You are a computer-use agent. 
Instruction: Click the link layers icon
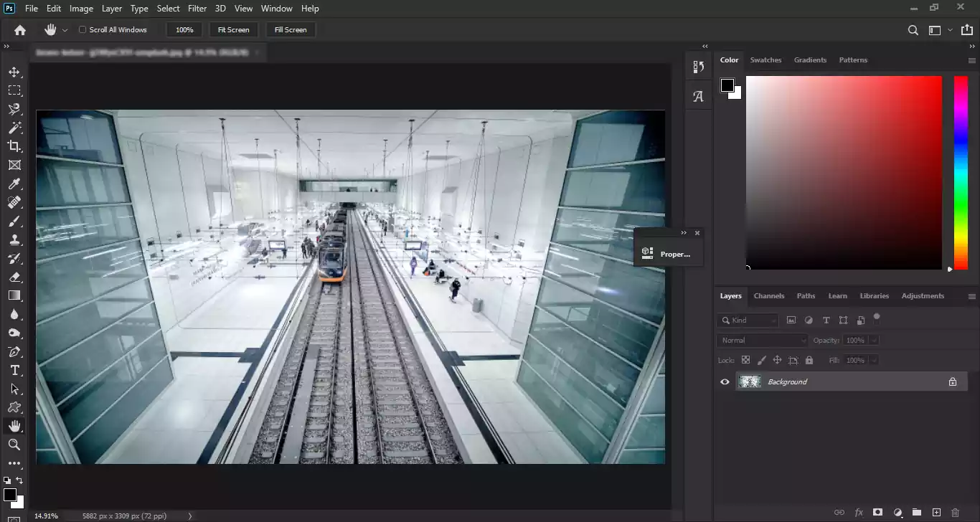coord(839,512)
